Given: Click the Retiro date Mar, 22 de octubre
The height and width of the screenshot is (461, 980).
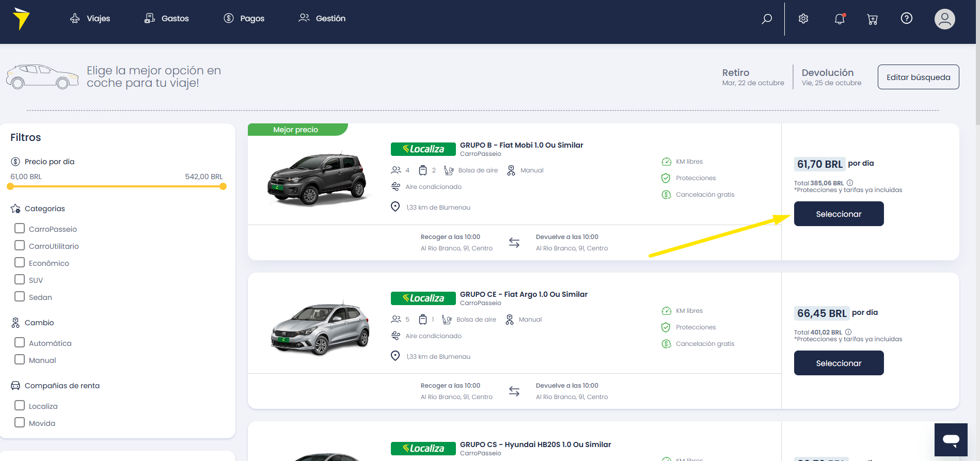Looking at the screenshot, I should tap(753, 83).
